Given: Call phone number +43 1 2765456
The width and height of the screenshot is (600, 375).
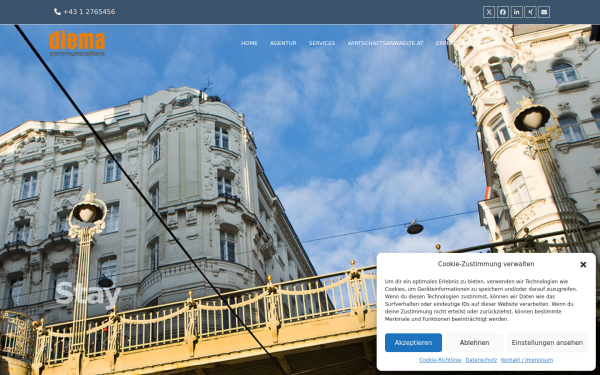Looking at the screenshot, I should click(89, 12).
